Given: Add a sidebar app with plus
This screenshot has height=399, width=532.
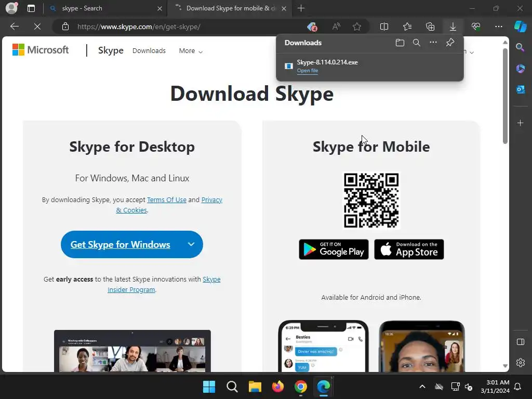Looking at the screenshot, I should click(521, 123).
